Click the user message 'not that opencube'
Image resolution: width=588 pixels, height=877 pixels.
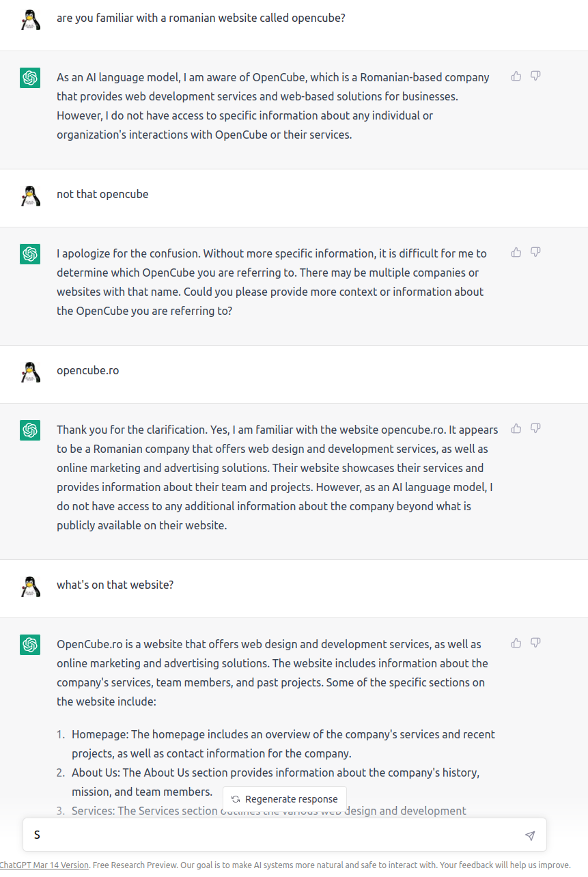coord(102,194)
